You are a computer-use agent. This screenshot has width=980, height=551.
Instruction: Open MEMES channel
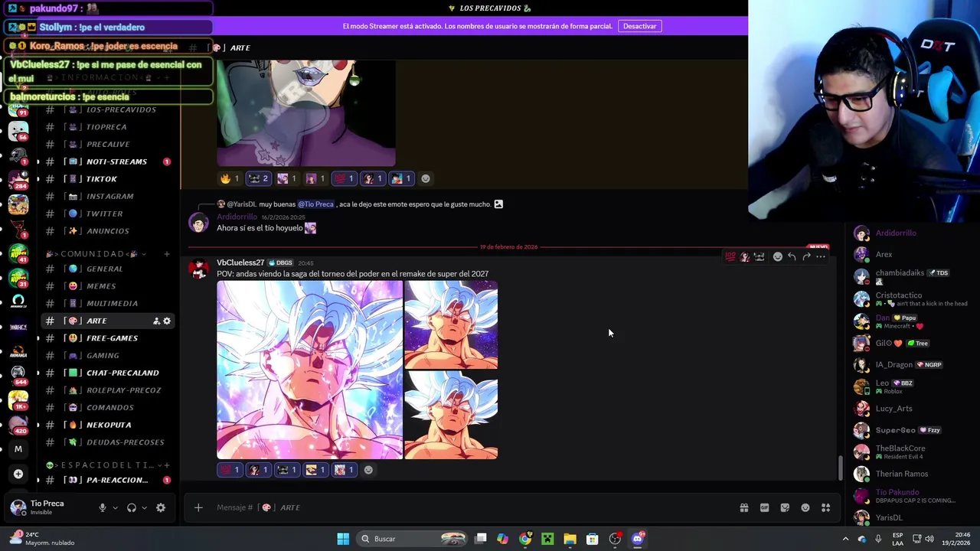point(109,286)
